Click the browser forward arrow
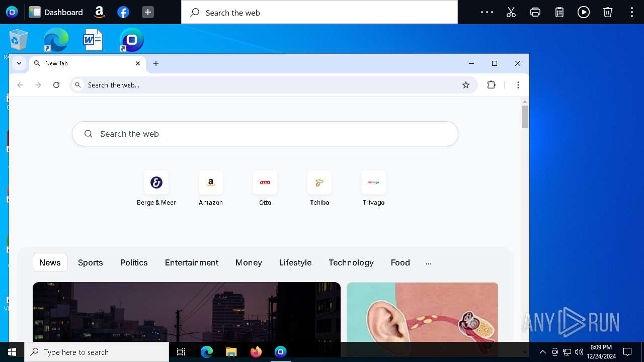 [38, 85]
